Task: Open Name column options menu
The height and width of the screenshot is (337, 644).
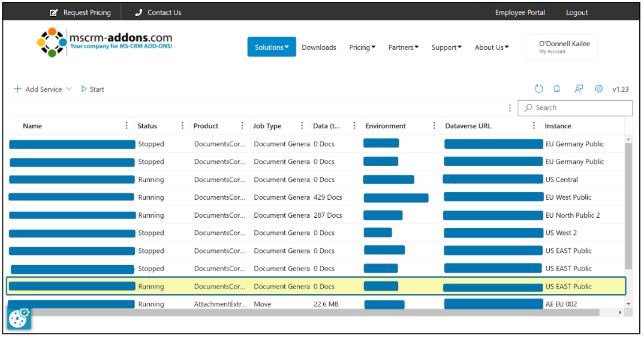Action: 127,126
